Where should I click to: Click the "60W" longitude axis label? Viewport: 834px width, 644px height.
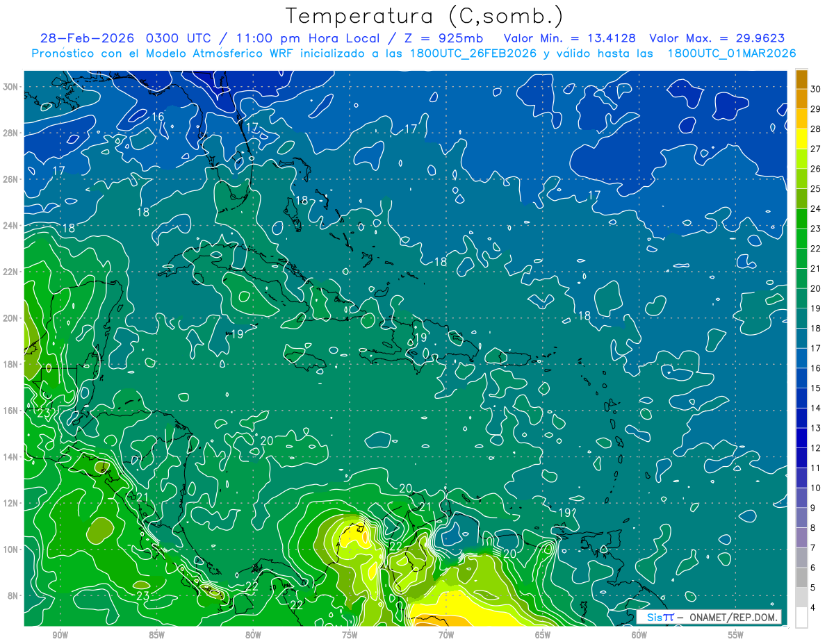[639, 635]
